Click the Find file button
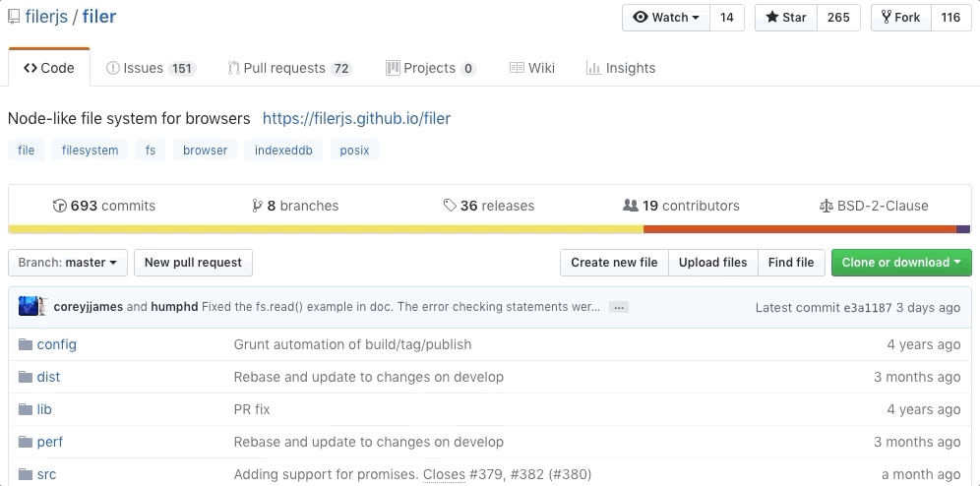This screenshot has height=486, width=980. (x=791, y=263)
